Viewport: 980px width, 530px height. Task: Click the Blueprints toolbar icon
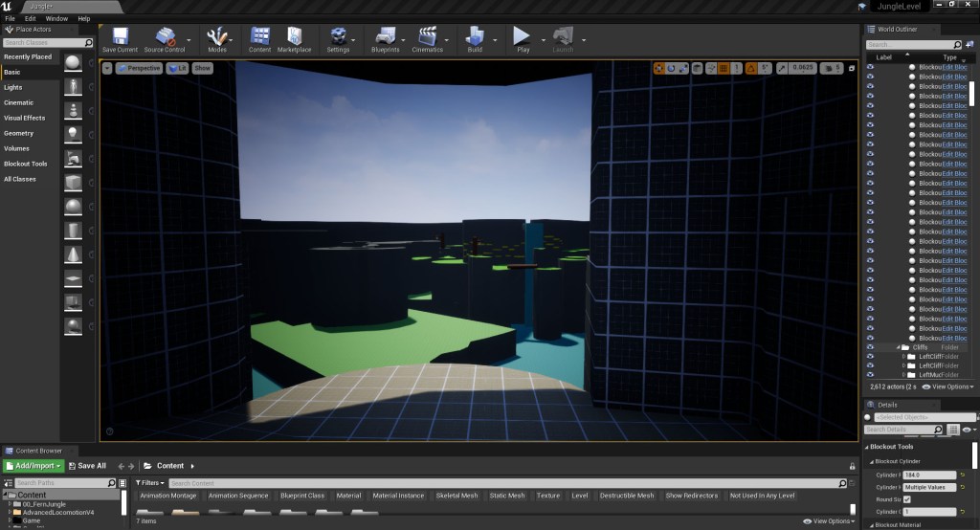point(385,38)
